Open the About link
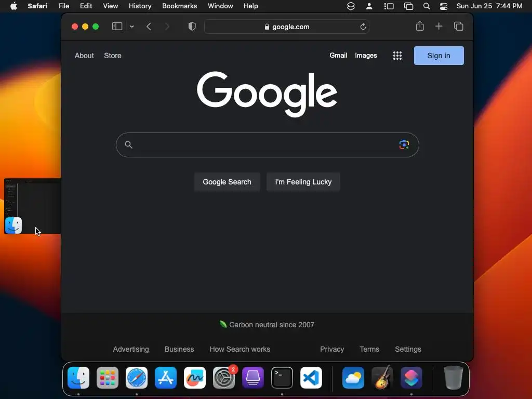 pos(84,56)
